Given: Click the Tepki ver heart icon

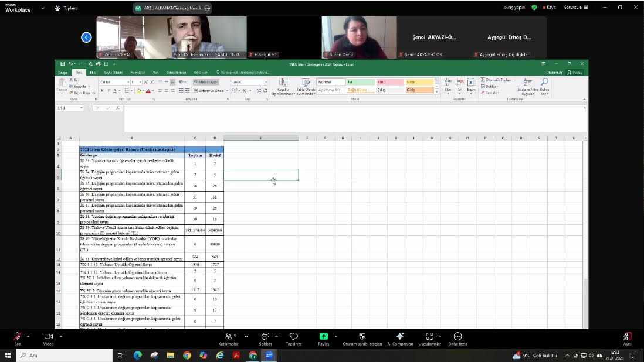Looking at the screenshot, I should coord(294,337).
